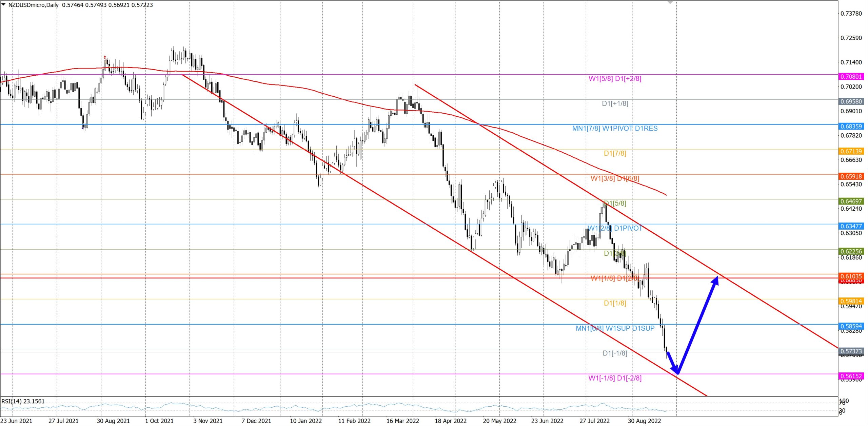This screenshot has height=426, width=868.
Task: Click the black triangle beside NZDUSDmicro title
Action: pyautogui.click(x=3, y=4)
